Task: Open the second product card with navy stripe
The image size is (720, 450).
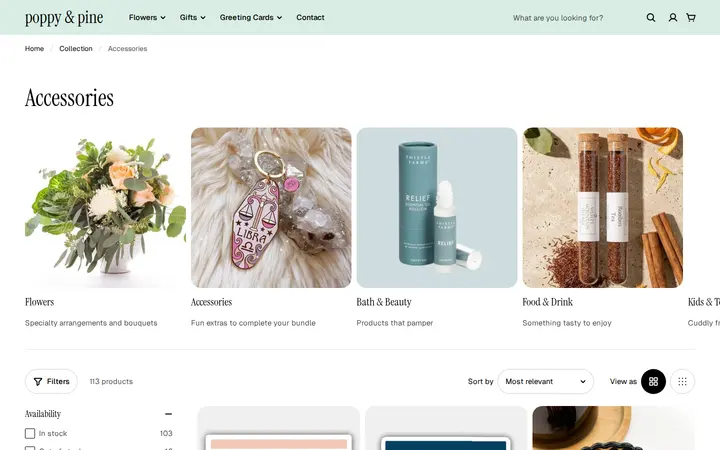Action: 446,428
